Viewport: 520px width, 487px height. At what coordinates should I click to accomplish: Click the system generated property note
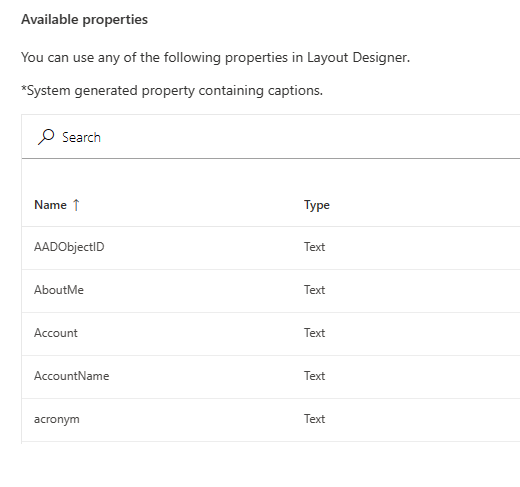click(172, 91)
